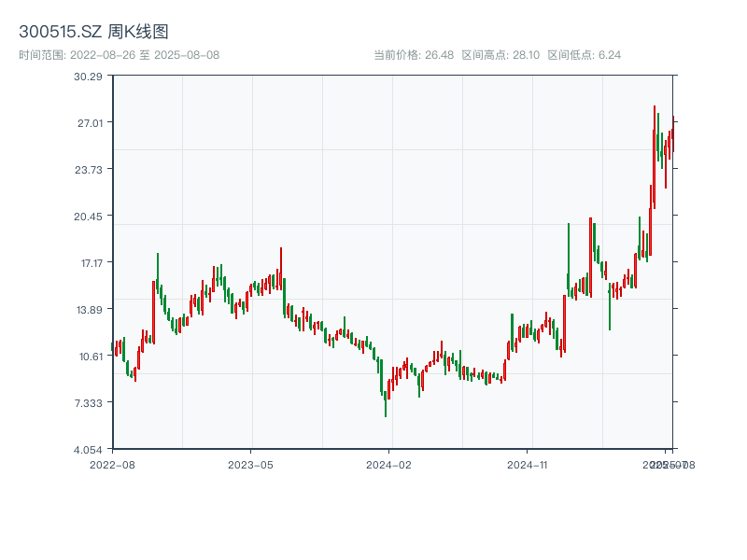Click y-axis label 27.01
This screenshot has width=747, height=560.
90,123
